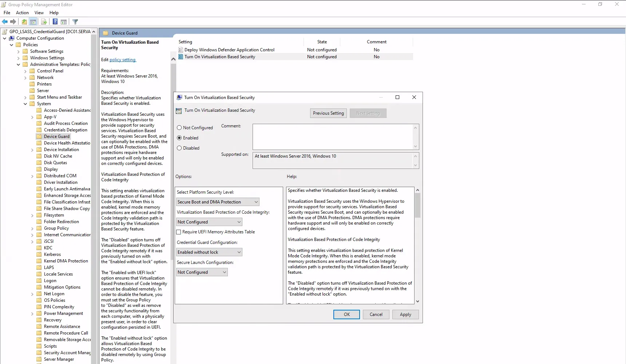Click the Recovery folder icon
This screenshot has height=364, width=626.
click(39, 320)
